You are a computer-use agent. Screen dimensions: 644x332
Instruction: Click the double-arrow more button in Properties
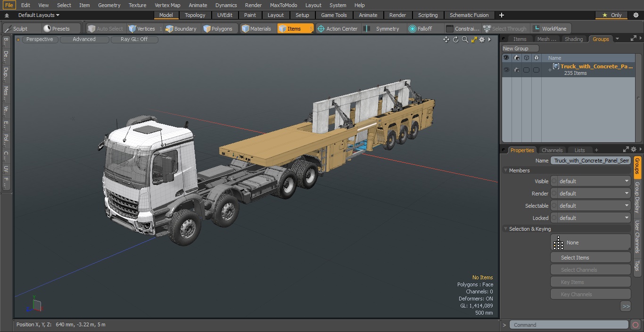pos(626,306)
